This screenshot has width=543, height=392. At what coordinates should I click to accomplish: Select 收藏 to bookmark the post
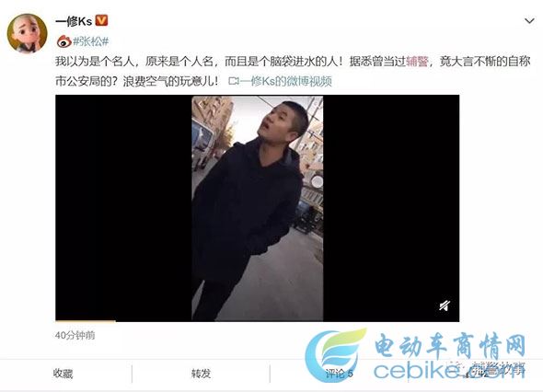(x=63, y=374)
